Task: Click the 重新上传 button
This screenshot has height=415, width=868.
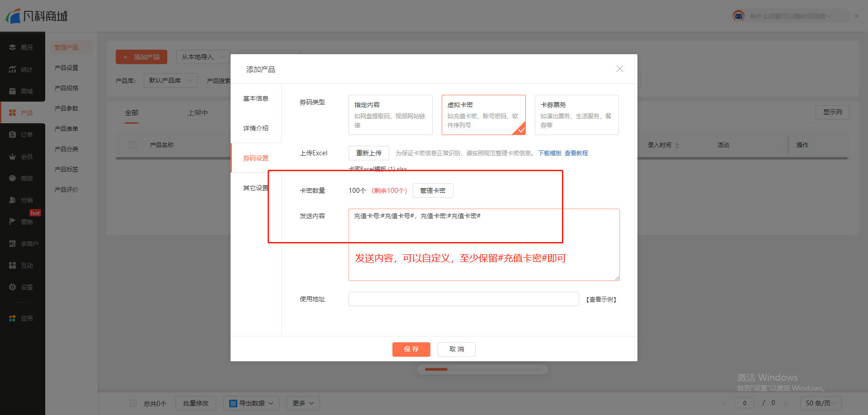Action: pyautogui.click(x=369, y=153)
